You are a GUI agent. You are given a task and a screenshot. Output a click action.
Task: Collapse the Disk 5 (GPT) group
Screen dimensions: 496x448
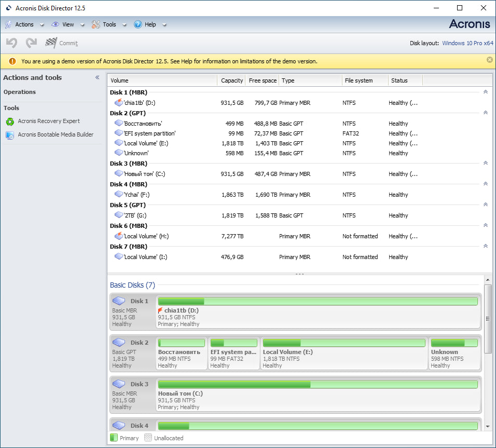pos(486,204)
